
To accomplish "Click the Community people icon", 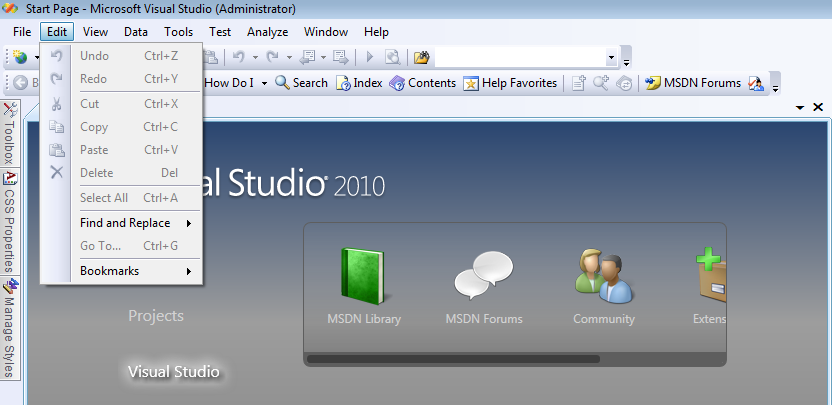I will [x=604, y=276].
